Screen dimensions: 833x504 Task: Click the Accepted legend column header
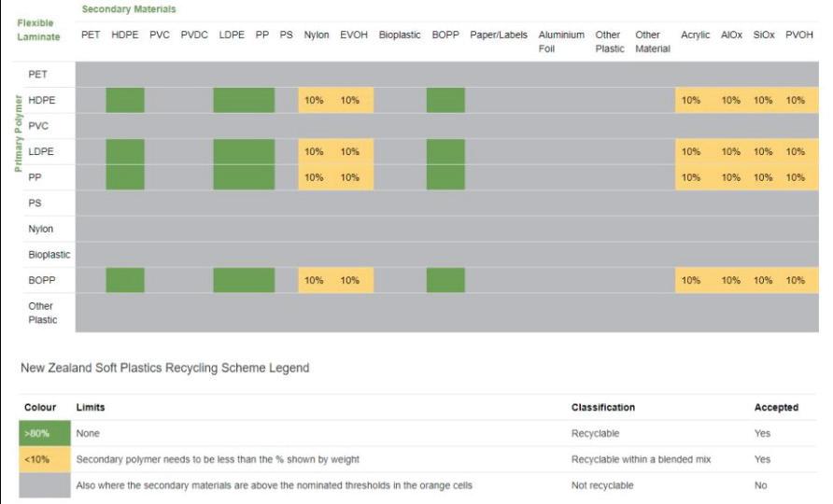pyautogui.click(x=776, y=408)
